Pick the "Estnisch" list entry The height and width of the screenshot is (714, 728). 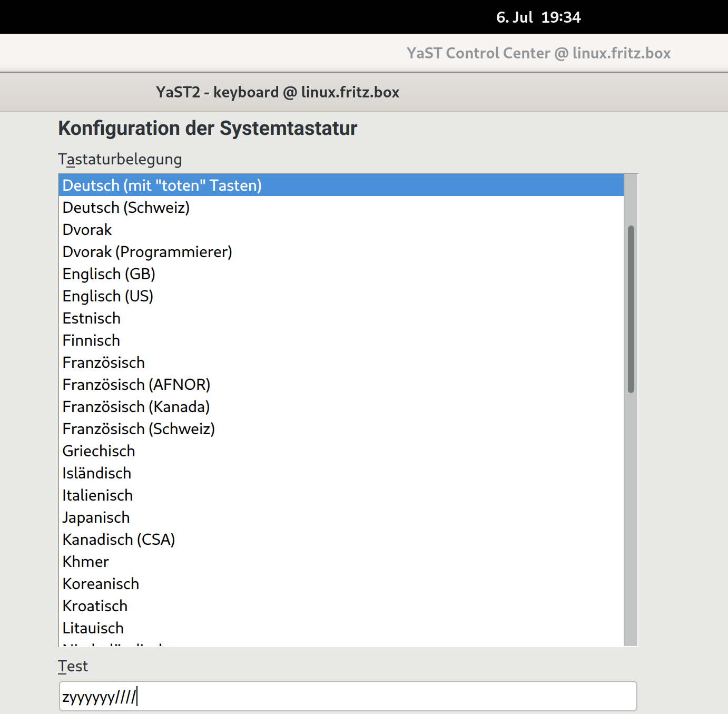click(x=341, y=318)
